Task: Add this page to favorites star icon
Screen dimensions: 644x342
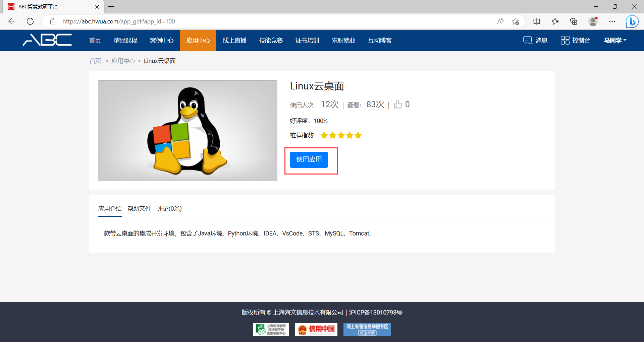Action: tap(516, 21)
